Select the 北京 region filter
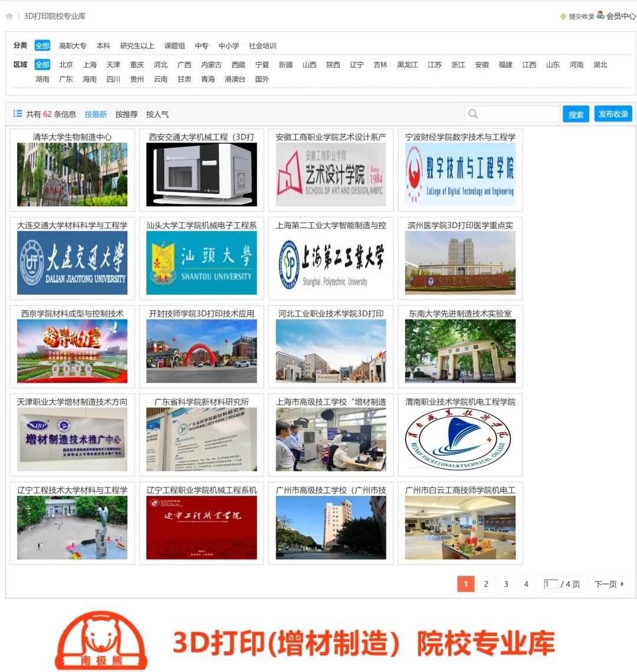This screenshot has width=637, height=672. pos(65,65)
